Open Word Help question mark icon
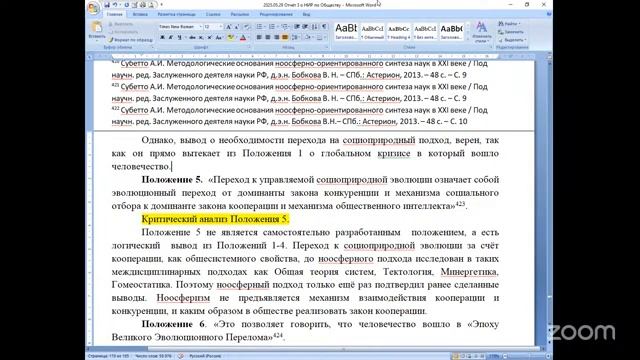 (x=549, y=14)
